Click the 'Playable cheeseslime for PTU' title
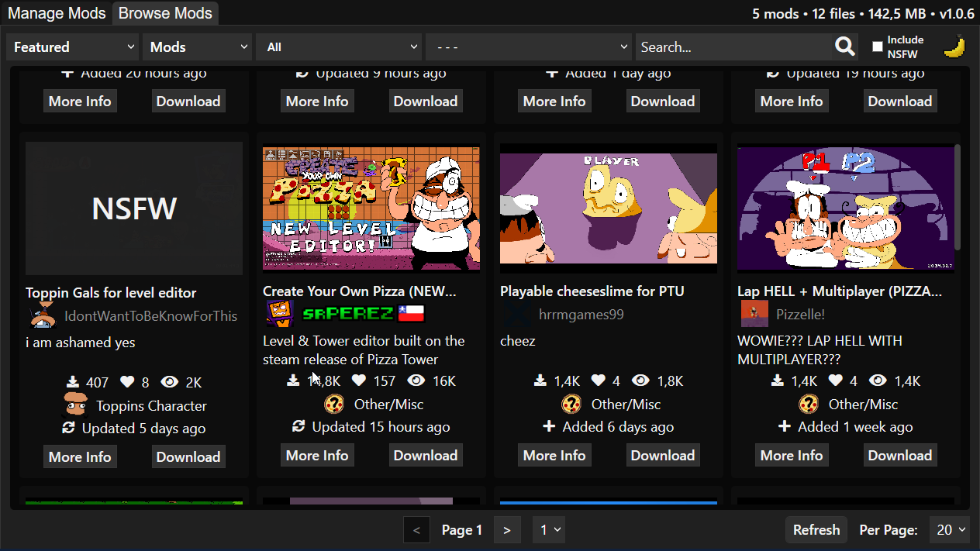This screenshot has height=551, width=980. 592,291
